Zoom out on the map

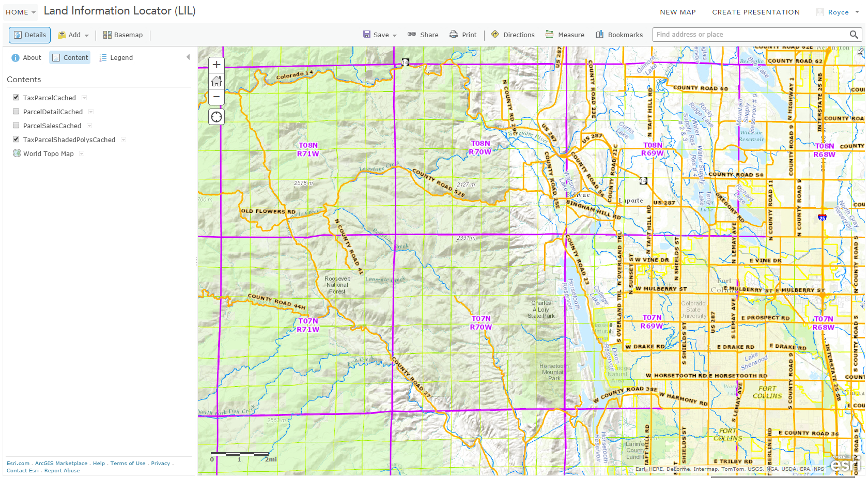pos(216,97)
